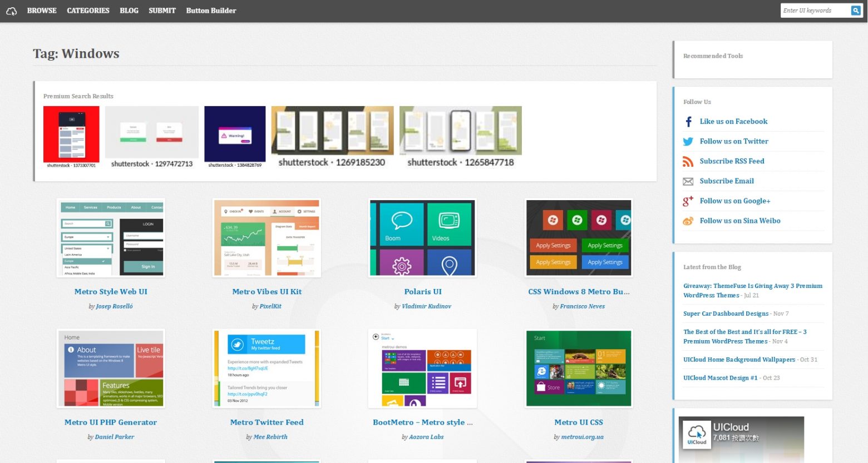Image resolution: width=868 pixels, height=463 pixels.
Task: Open the Metro Twitter Feed thumbnail
Action: pyautogui.click(x=267, y=369)
